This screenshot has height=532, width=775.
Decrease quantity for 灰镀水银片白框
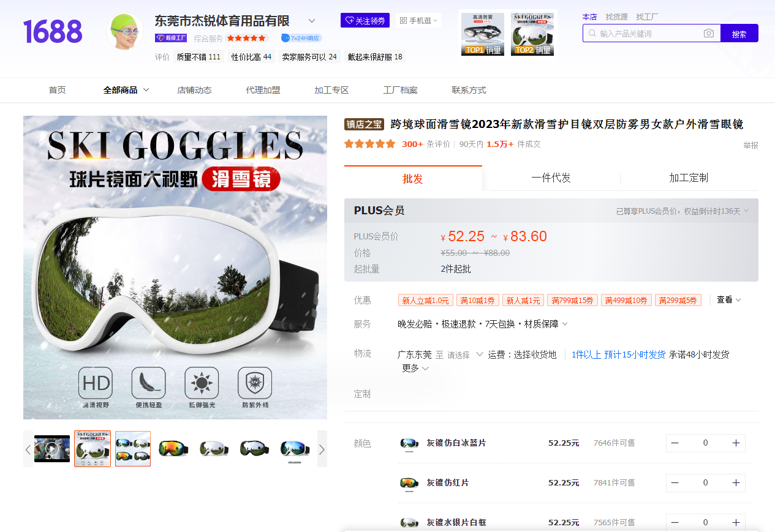(675, 523)
